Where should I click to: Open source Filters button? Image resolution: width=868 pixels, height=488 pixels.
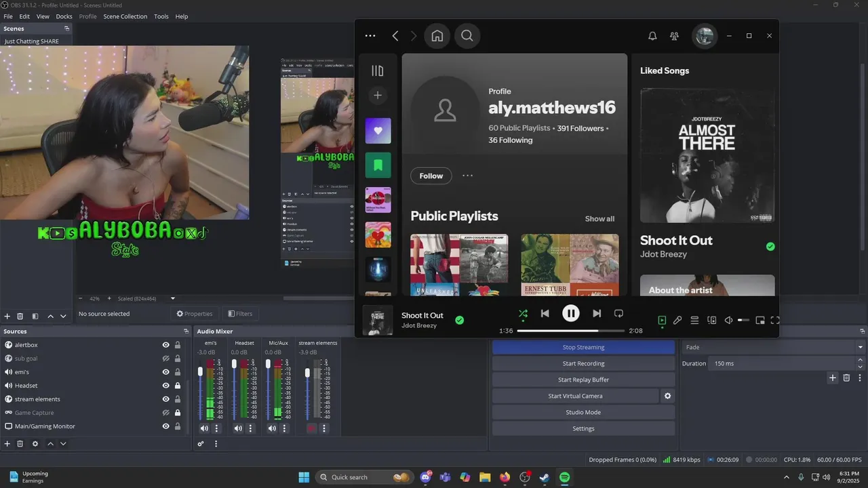point(240,314)
